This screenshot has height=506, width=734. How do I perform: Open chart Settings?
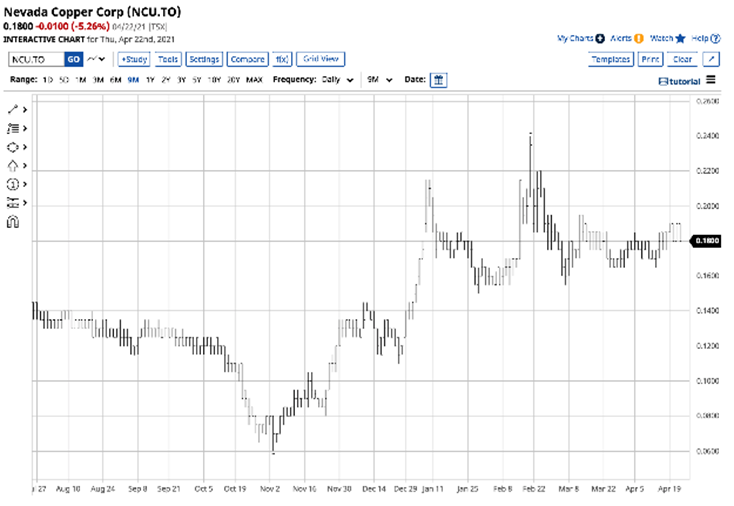point(204,59)
